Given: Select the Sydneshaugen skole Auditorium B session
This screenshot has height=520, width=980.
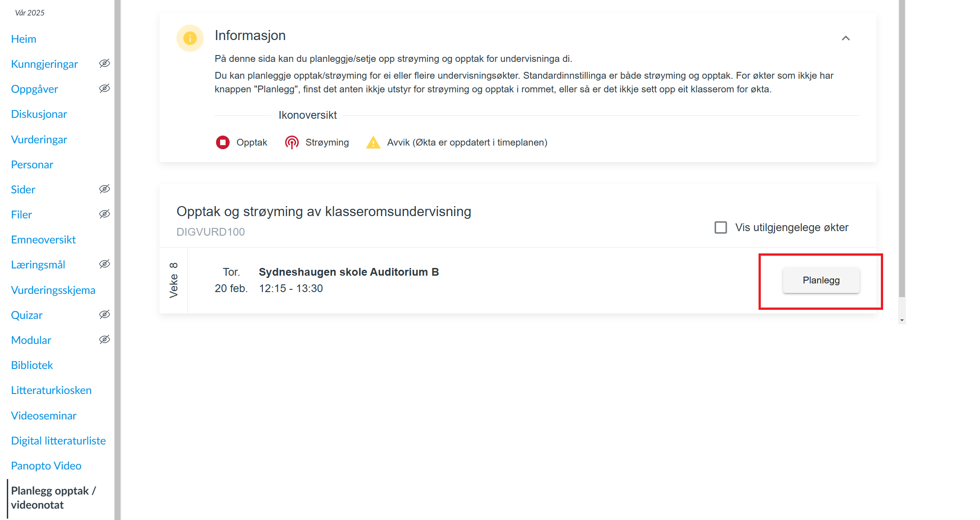Looking at the screenshot, I should coord(348,272).
